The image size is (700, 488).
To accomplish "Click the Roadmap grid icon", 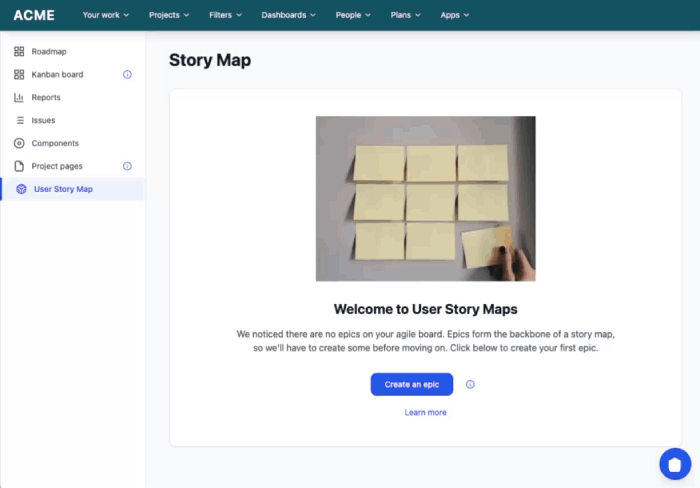I will tap(19, 51).
